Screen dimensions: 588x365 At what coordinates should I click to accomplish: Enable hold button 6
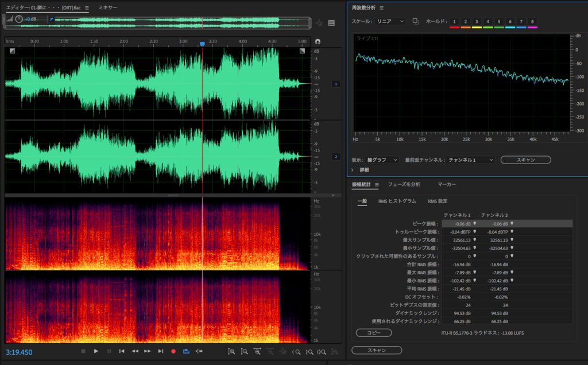[x=510, y=21]
